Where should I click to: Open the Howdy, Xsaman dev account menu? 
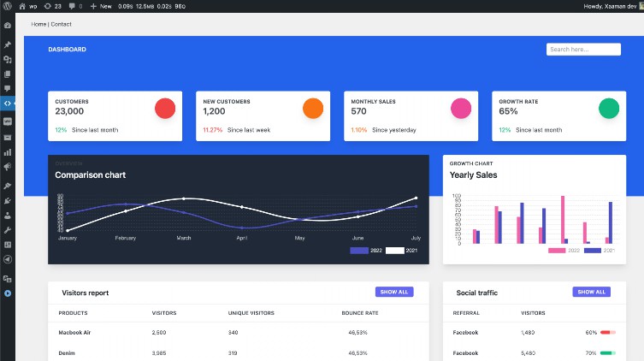point(611,6)
